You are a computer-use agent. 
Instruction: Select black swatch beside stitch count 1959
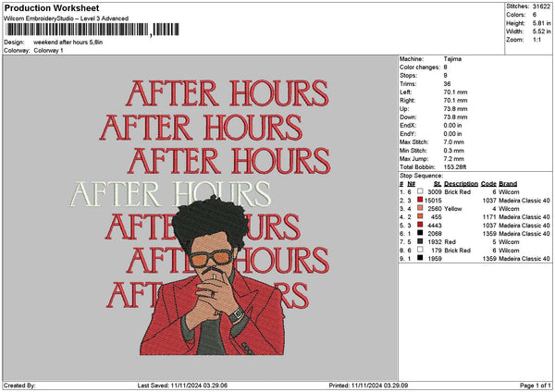pos(420,258)
